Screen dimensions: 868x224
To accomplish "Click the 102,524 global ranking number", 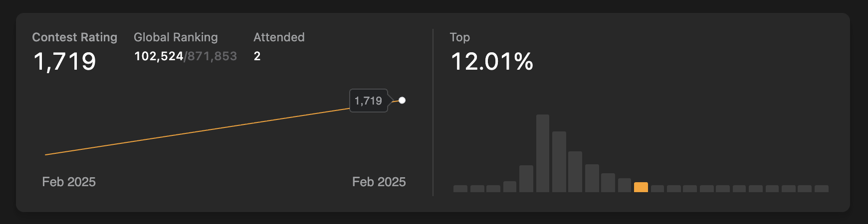I will [159, 56].
